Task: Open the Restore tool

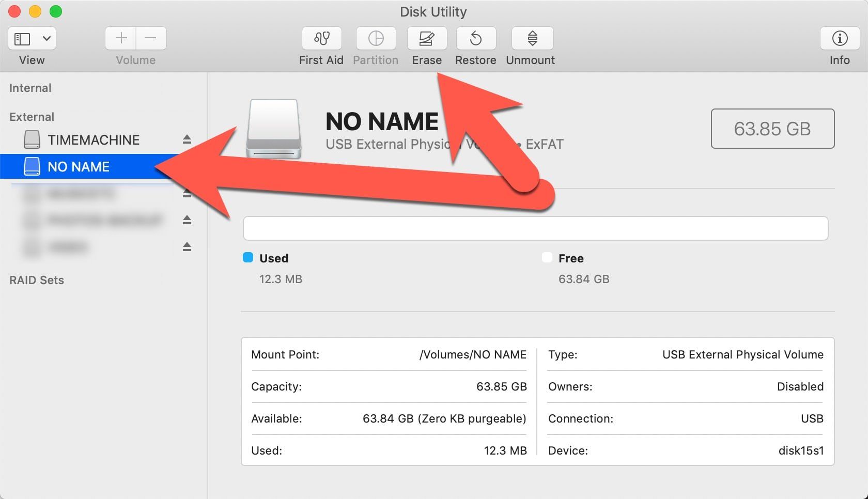Action: (x=475, y=38)
